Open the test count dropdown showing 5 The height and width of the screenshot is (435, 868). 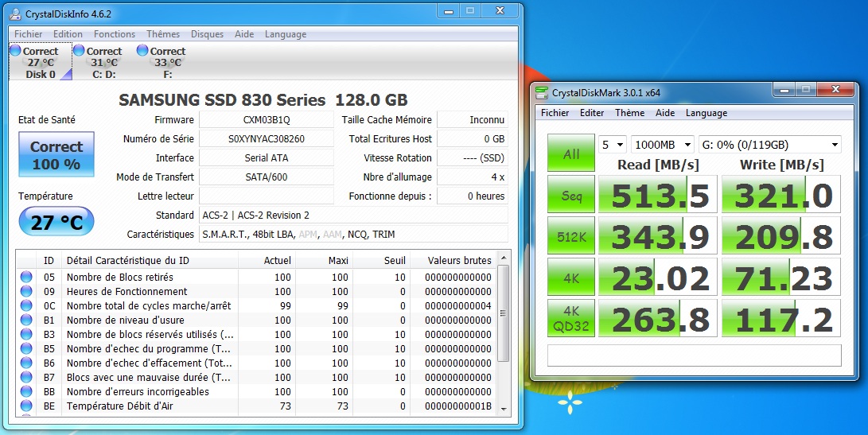612,145
